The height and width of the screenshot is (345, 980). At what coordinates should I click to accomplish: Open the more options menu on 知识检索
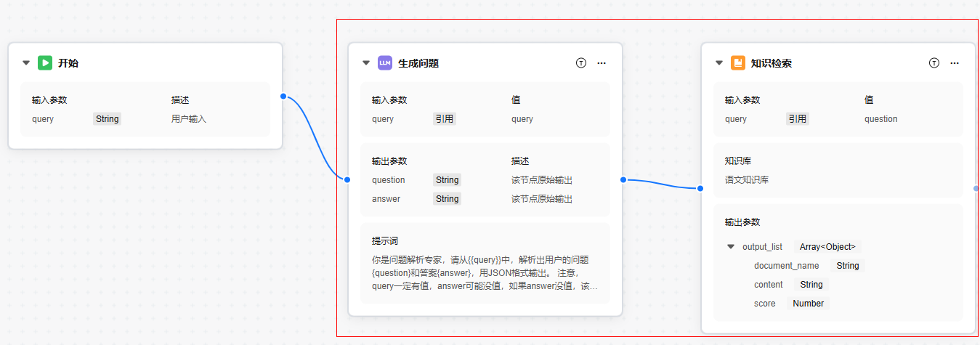coord(955,63)
